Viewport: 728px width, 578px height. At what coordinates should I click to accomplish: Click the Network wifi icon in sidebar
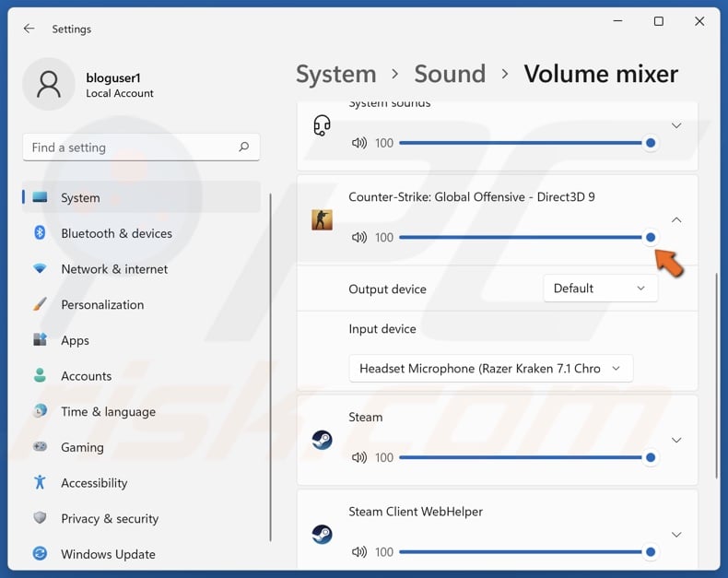[x=40, y=268]
